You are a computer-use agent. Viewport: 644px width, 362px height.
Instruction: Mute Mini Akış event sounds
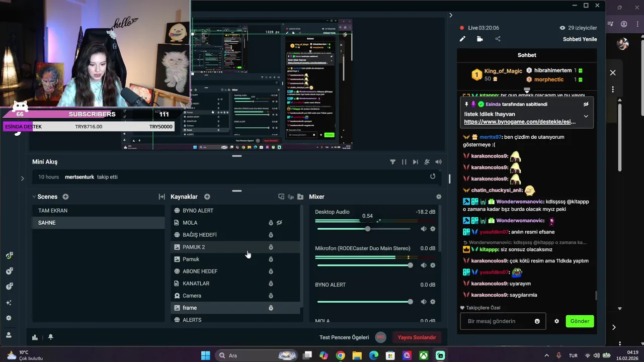coord(427,162)
